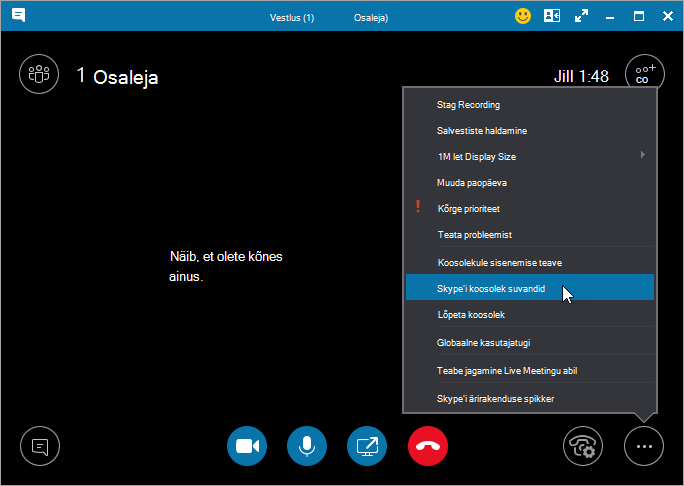Click the Jill 1:48 call timer
Screen dimensions: 684x486
pyautogui.click(x=581, y=76)
